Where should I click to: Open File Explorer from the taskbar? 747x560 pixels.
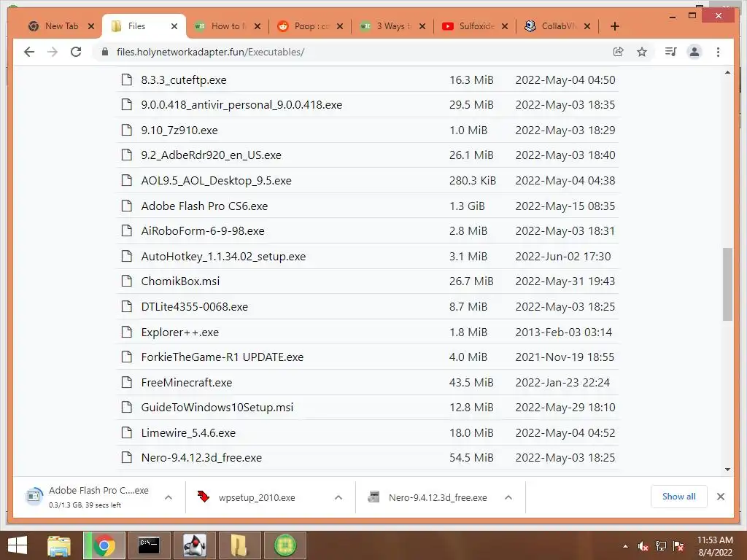(59, 545)
